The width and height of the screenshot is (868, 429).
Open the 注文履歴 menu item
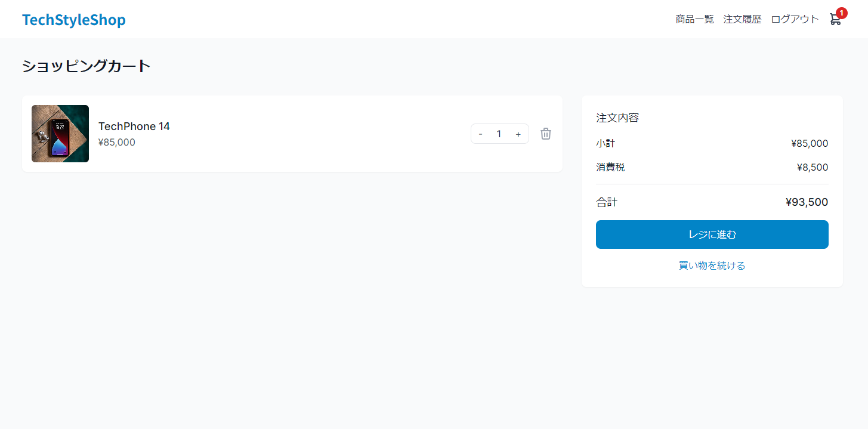coord(743,19)
